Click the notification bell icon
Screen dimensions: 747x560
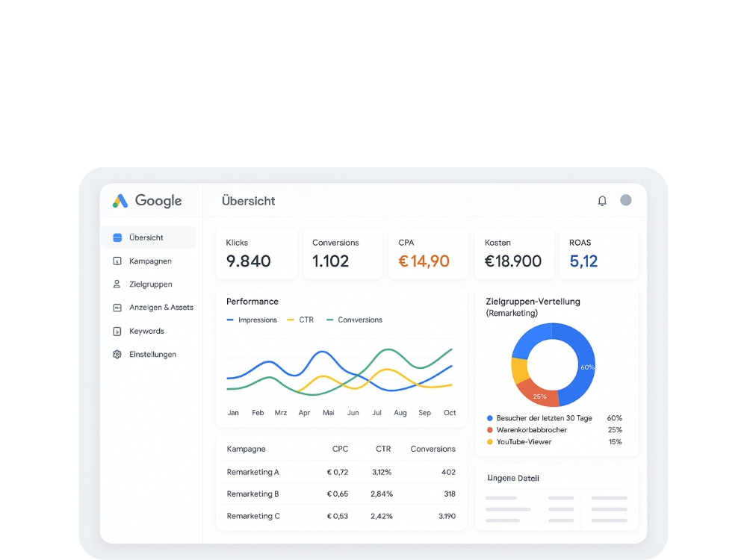coord(602,200)
